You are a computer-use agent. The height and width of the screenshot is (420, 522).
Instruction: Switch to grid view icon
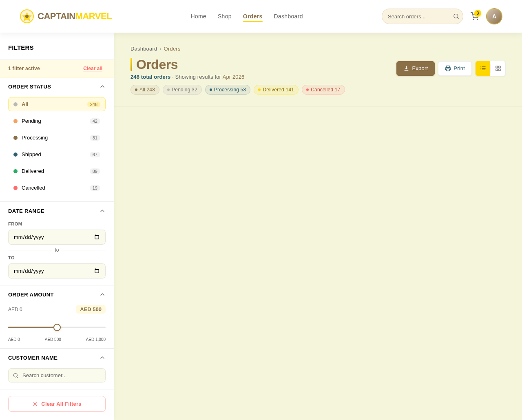pyautogui.click(x=498, y=68)
